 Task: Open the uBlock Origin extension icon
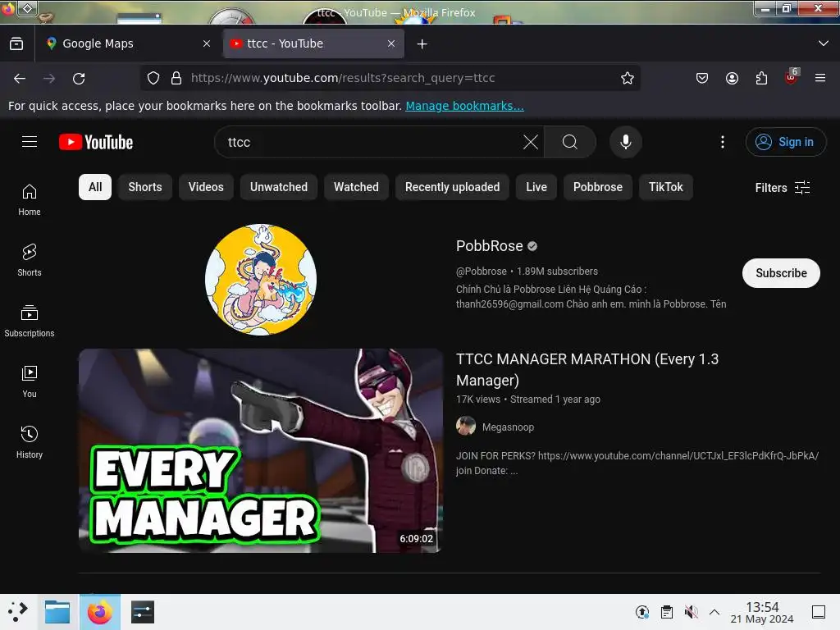click(792, 78)
